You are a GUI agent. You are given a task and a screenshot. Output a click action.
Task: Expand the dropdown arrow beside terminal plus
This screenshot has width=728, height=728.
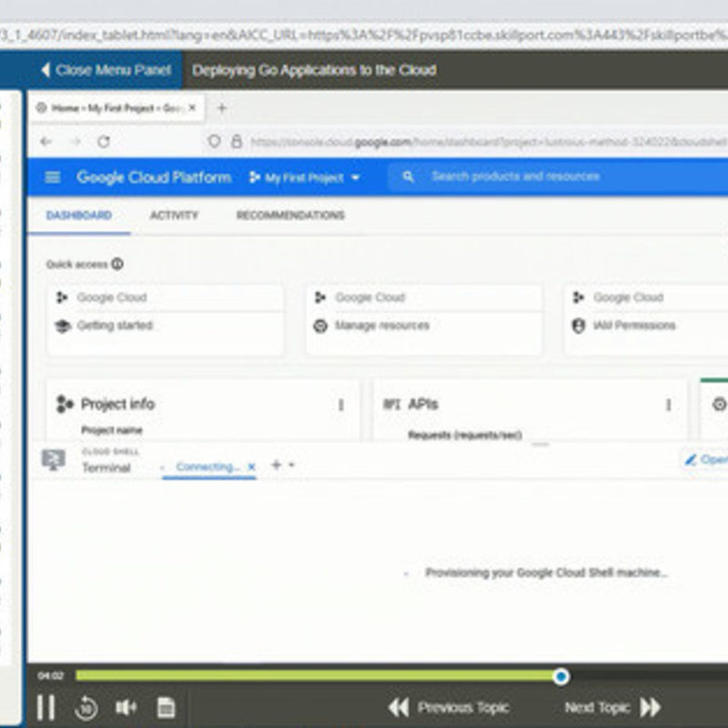(x=291, y=464)
